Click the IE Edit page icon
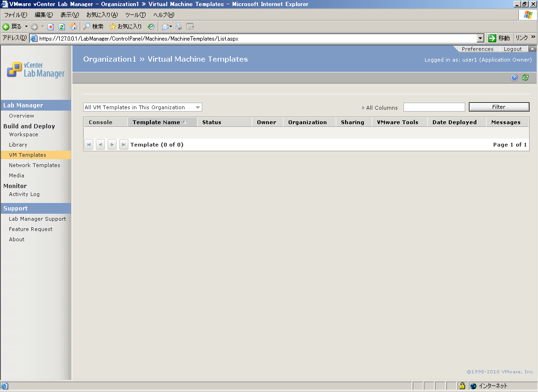 click(x=190, y=27)
